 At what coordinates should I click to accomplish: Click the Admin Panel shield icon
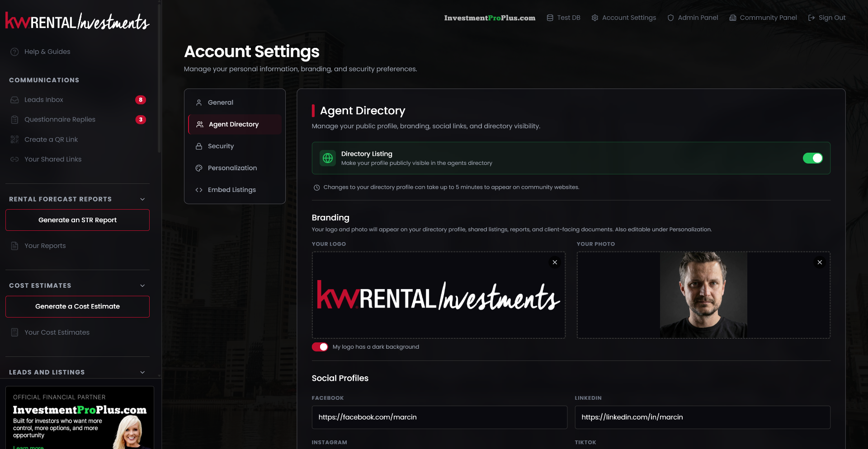(x=670, y=18)
